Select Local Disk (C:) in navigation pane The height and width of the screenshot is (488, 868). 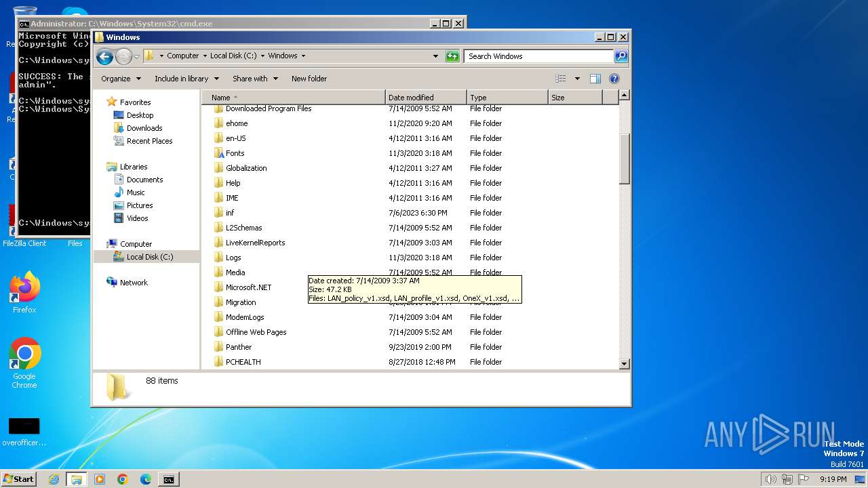(149, 257)
